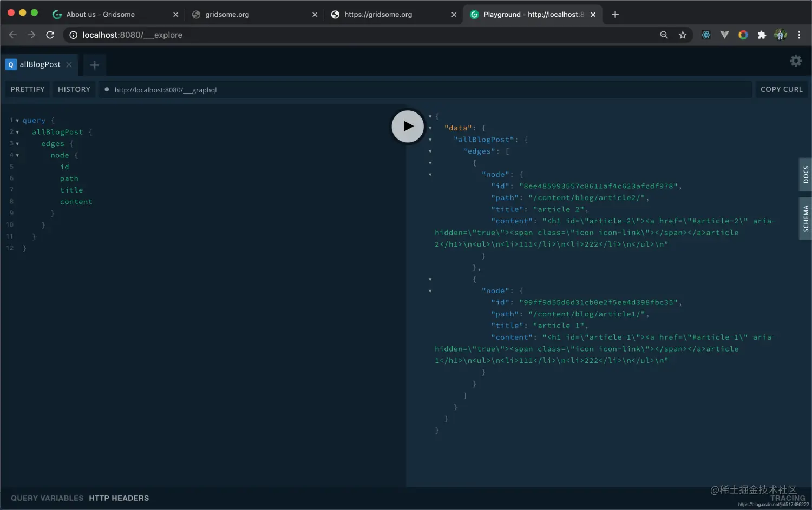Click the "article 2" title value
Viewport: 812px width, 510px height.
coord(558,209)
